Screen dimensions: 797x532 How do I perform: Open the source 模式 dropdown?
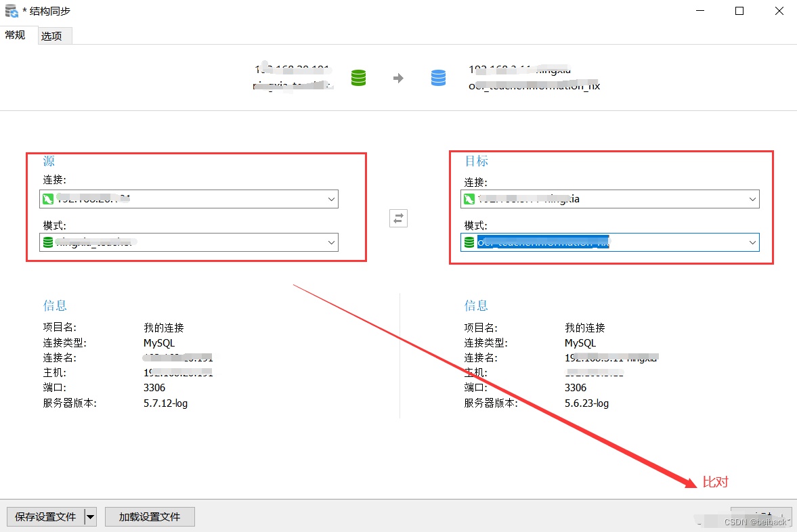[x=188, y=242]
